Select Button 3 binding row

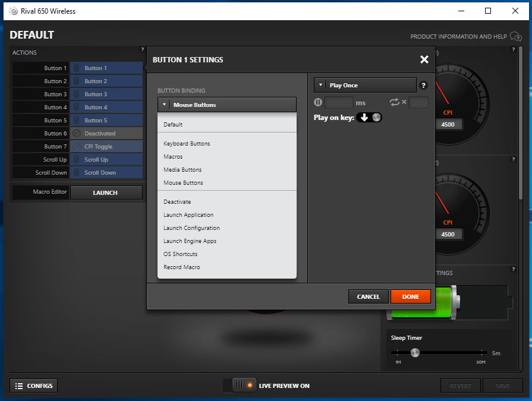point(106,94)
